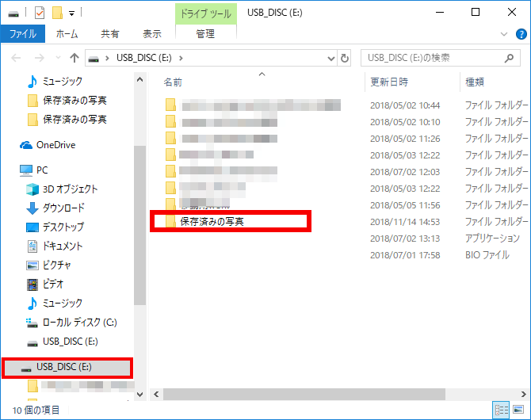Switch to details view icon in status bar
This screenshot has width=531, height=420.
(501, 410)
